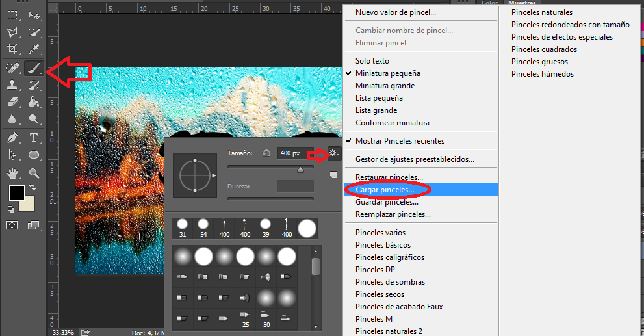Select the Blur drop tool
This screenshot has height=336, width=644.
tap(12, 119)
